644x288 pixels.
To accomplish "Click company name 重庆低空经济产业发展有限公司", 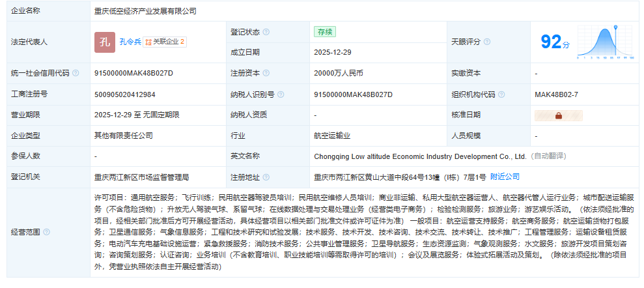I will [145, 11].
